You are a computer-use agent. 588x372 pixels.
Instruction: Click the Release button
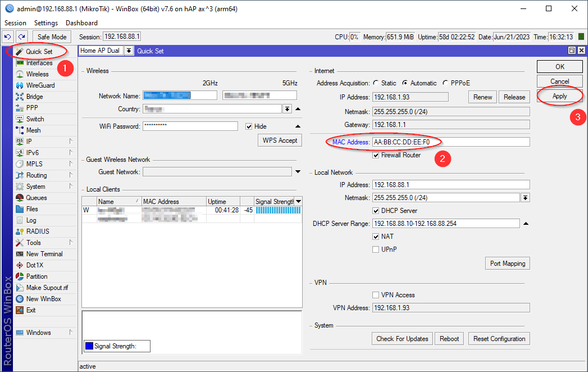coord(514,97)
